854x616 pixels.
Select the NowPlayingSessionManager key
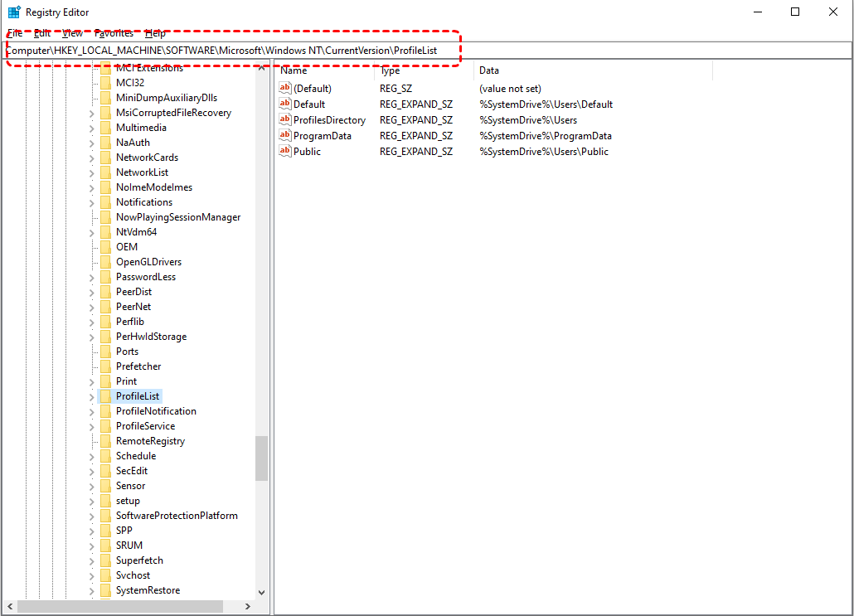click(x=178, y=216)
